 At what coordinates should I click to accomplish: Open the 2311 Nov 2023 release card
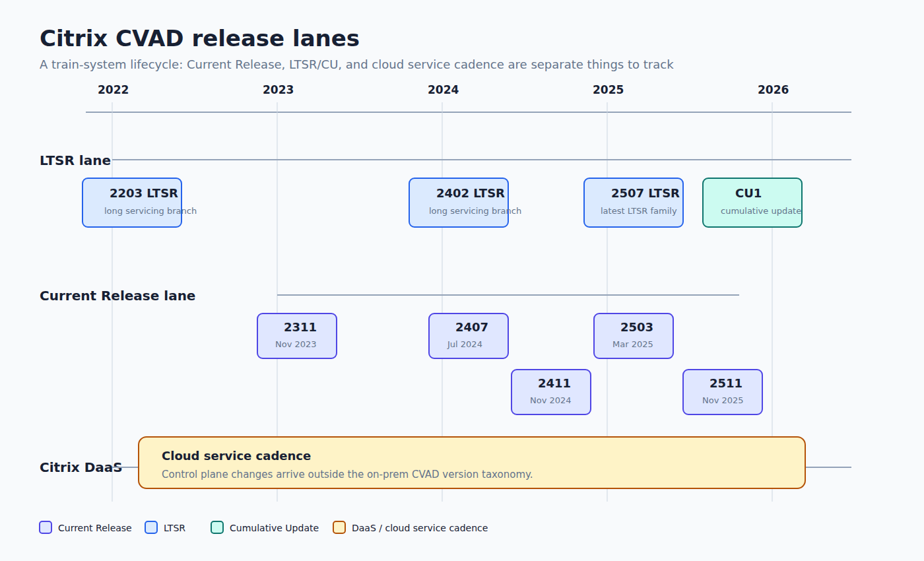[x=297, y=336]
